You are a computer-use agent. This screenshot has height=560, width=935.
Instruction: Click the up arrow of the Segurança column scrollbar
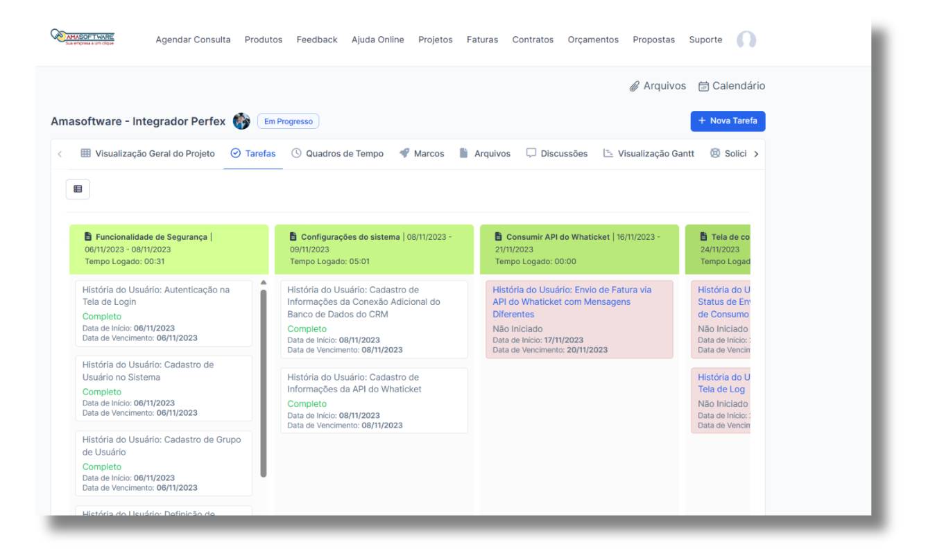[263, 283]
